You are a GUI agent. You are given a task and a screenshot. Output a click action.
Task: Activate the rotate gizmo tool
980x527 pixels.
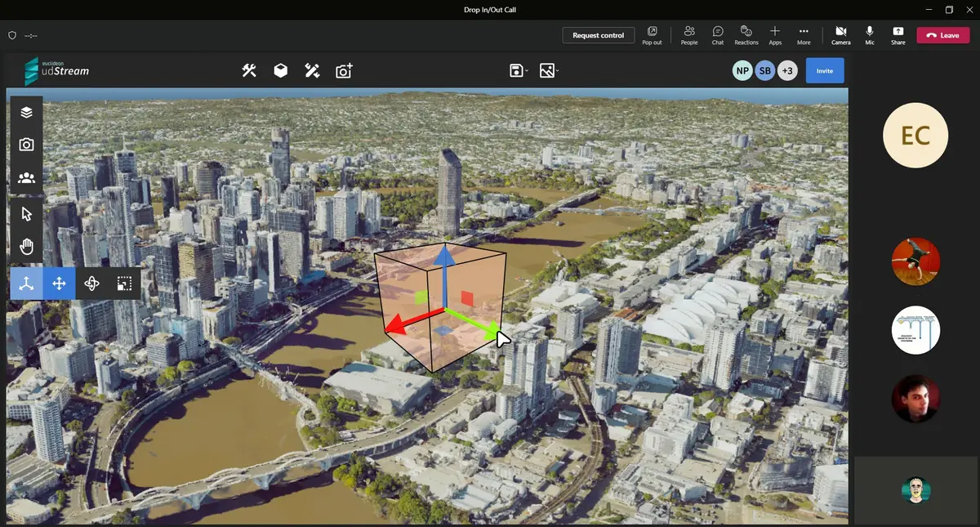(x=91, y=284)
